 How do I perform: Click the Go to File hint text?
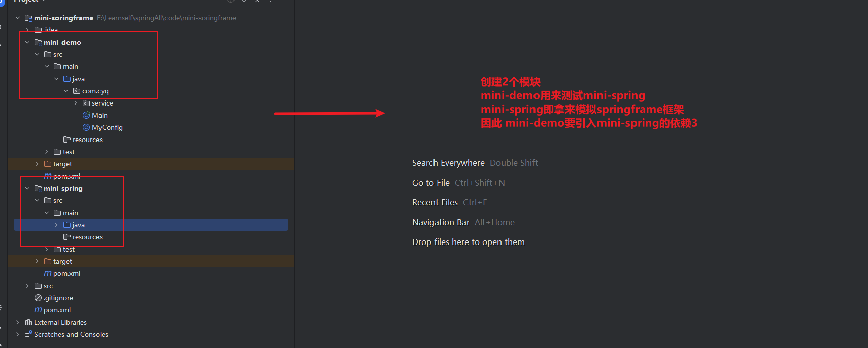(431, 183)
